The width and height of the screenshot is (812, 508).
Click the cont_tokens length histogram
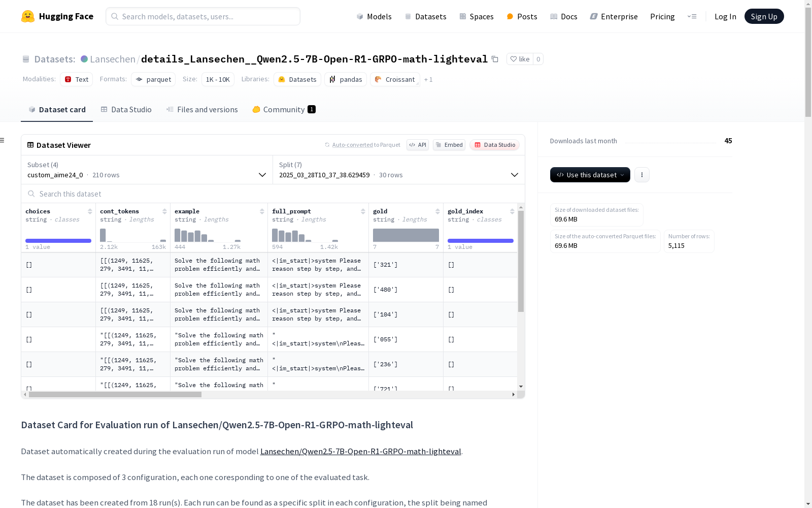click(x=133, y=235)
